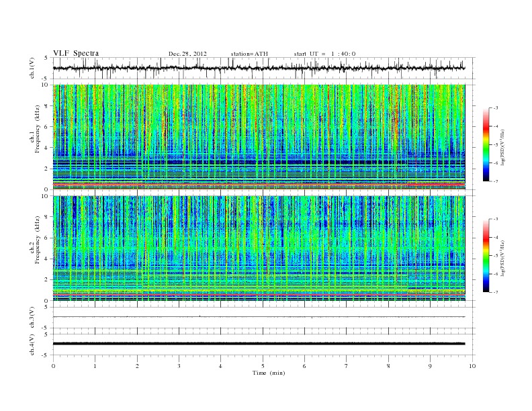The width and height of the screenshot is (532, 411).
Task: Click the ch.3 voltage trace line
Action: coord(259,317)
